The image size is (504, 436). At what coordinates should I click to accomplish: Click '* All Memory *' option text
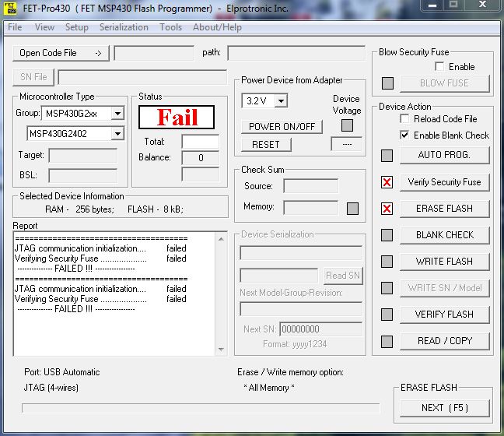pyautogui.click(x=269, y=388)
